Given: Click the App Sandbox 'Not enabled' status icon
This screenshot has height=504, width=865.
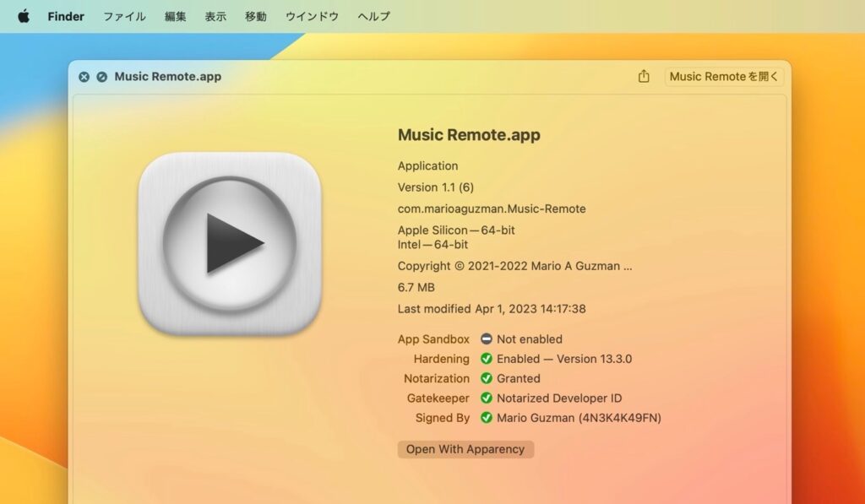Looking at the screenshot, I should (485, 339).
